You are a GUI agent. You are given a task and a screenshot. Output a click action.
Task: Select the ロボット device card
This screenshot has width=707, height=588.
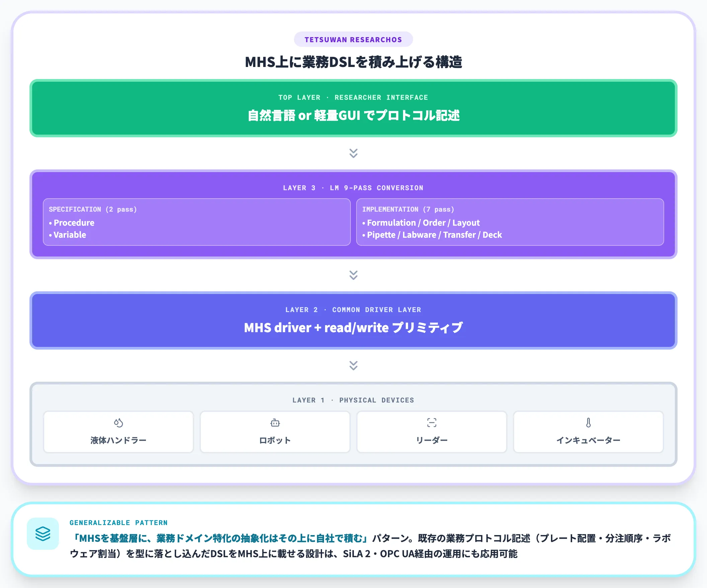click(275, 432)
